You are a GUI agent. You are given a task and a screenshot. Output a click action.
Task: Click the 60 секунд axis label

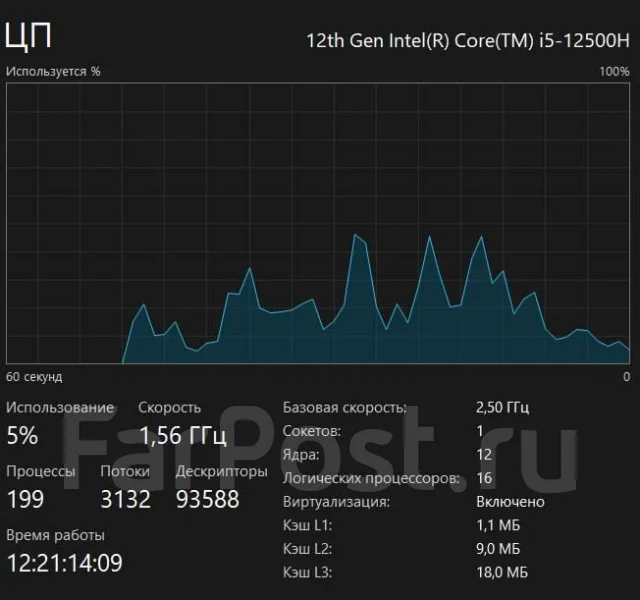34,377
